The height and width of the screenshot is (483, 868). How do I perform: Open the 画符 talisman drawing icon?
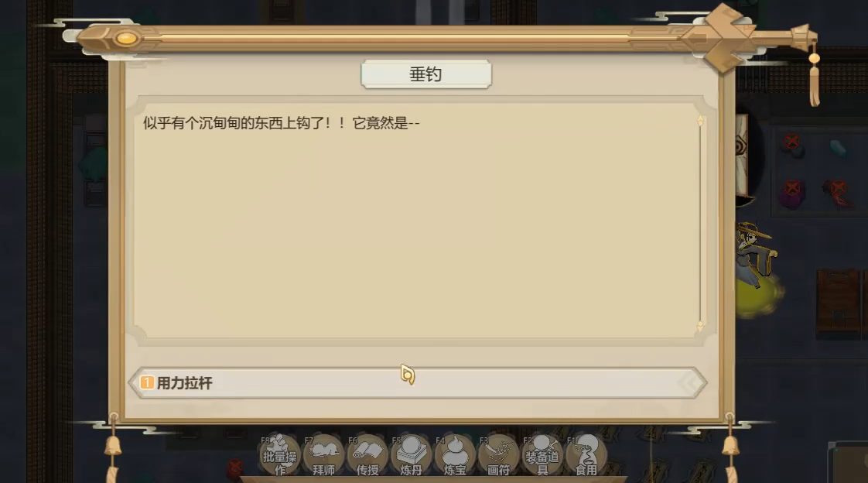[x=498, y=455]
